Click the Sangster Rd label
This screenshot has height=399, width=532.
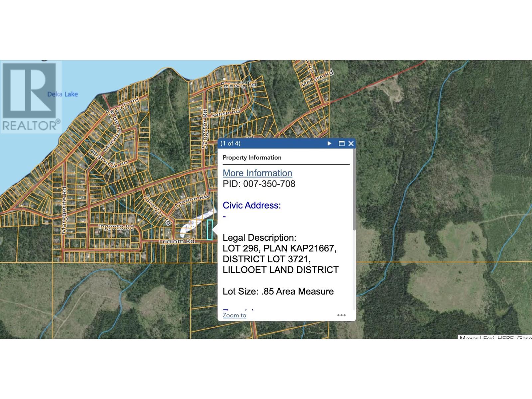(x=204, y=128)
